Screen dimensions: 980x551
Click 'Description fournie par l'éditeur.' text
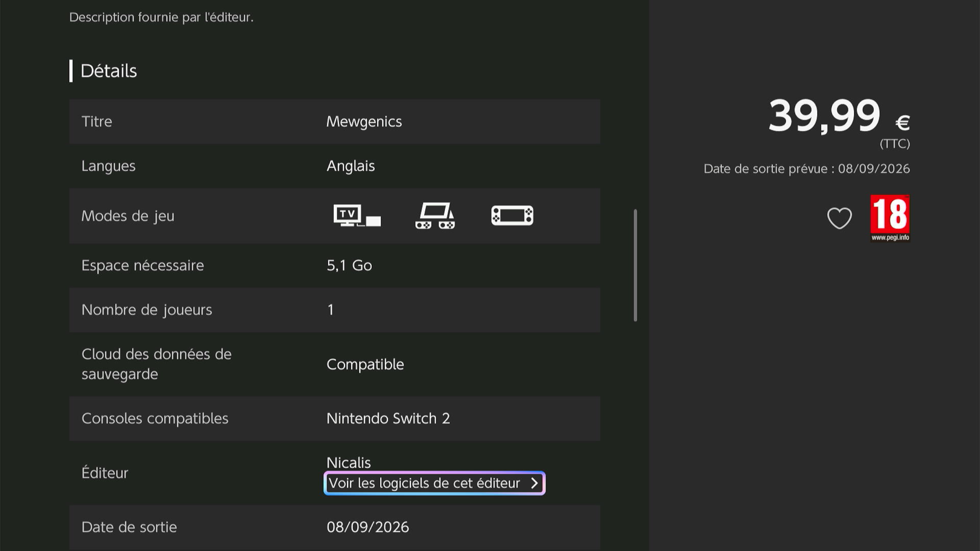point(162,18)
